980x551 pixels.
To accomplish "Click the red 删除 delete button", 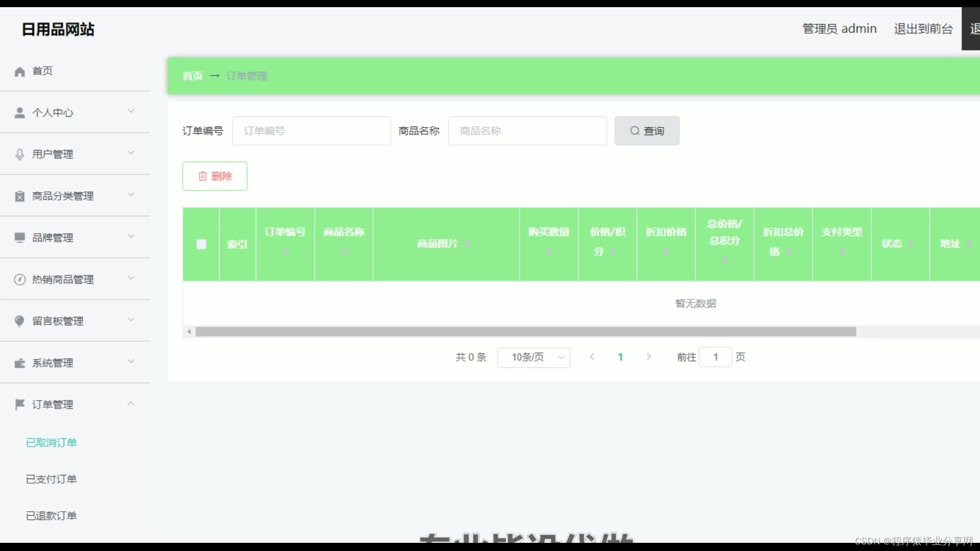I will (x=215, y=176).
